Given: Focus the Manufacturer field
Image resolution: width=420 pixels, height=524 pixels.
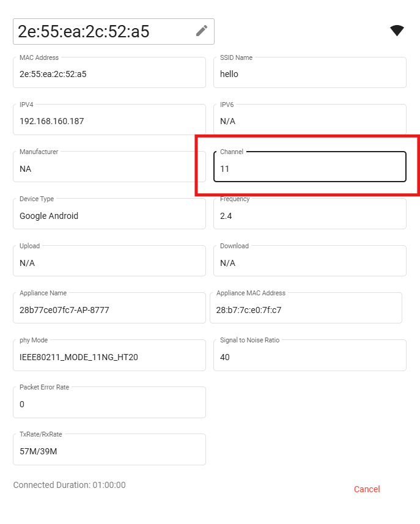Looking at the screenshot, I should pos(109,167).
